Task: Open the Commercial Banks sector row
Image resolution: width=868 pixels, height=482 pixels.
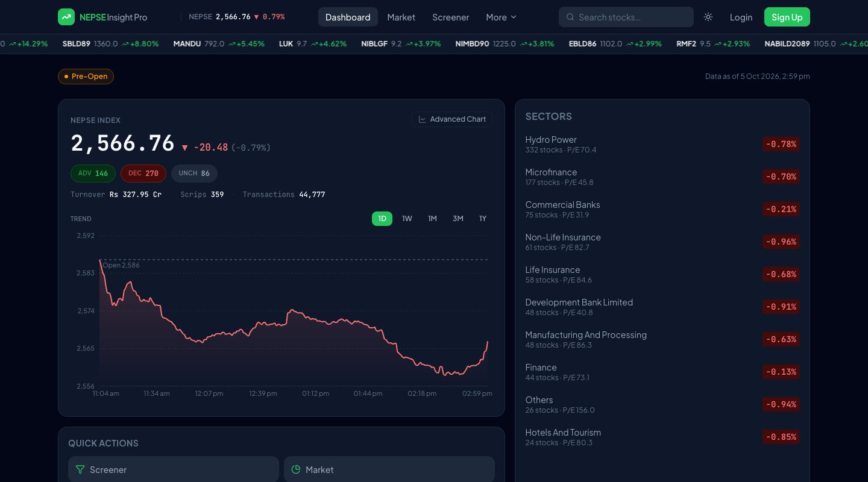Action: tap(662, 209)
